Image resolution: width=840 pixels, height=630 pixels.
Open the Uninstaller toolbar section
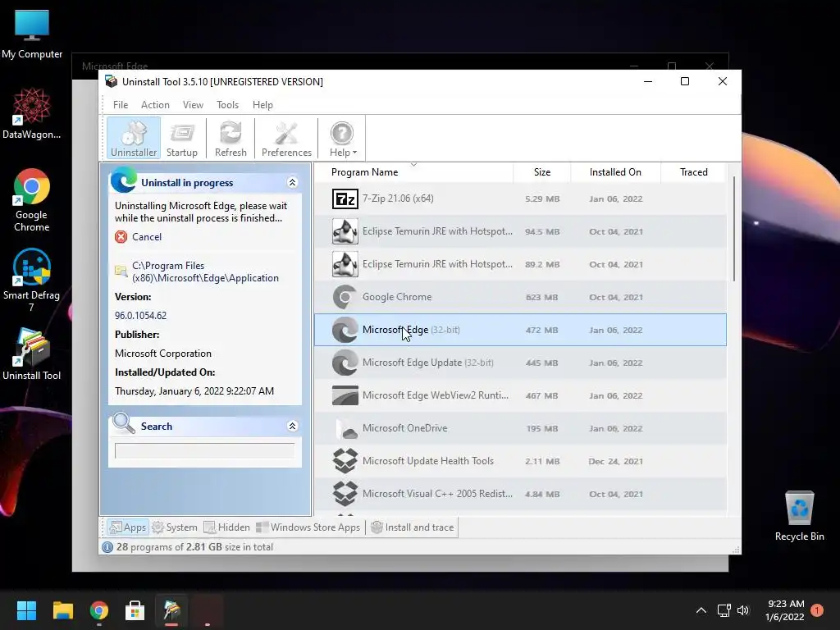134,138
